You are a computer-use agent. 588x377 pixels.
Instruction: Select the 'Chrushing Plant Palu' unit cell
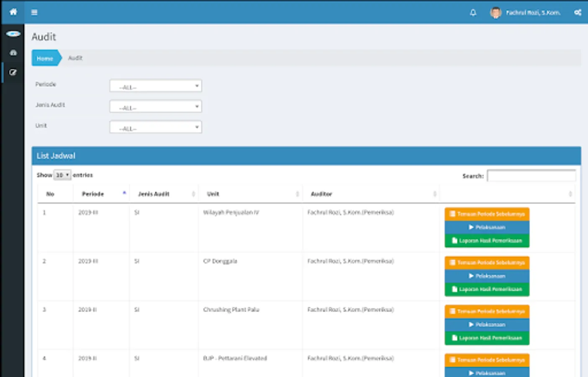231,310
